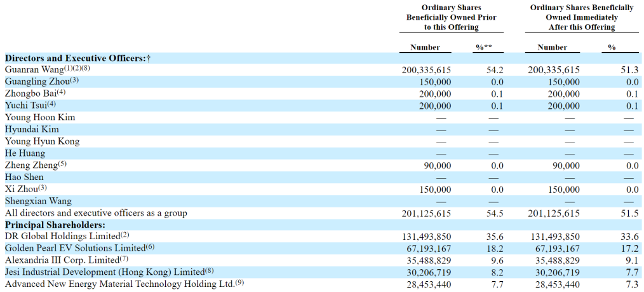The image size is (644, 292).
Task: Click the name Yuchi Tsui
Action: coord(25,105)
